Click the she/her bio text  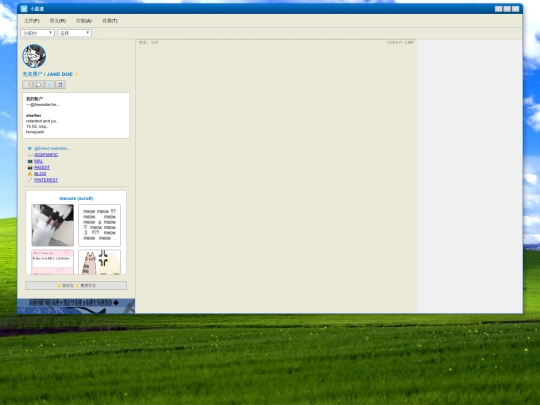click(33, 115)
